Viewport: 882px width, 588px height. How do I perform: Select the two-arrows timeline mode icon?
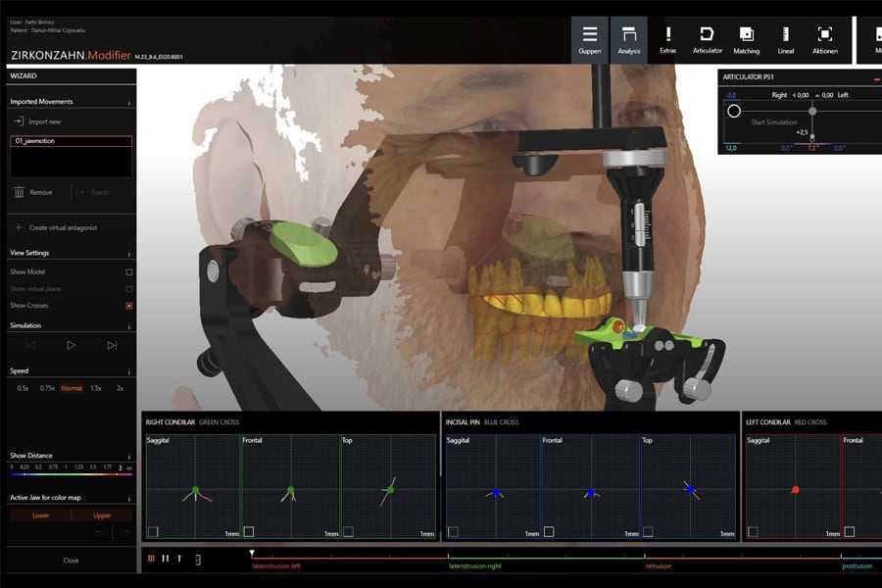coord(166,559)
